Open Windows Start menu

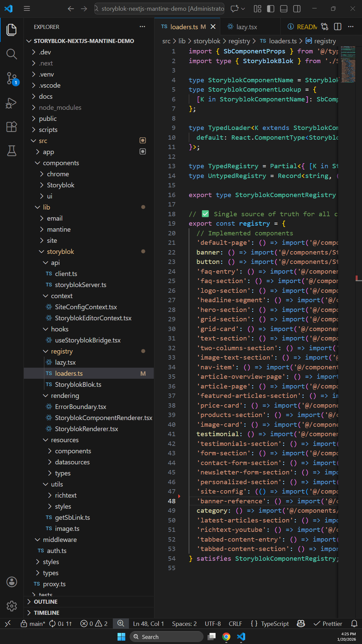121,637
